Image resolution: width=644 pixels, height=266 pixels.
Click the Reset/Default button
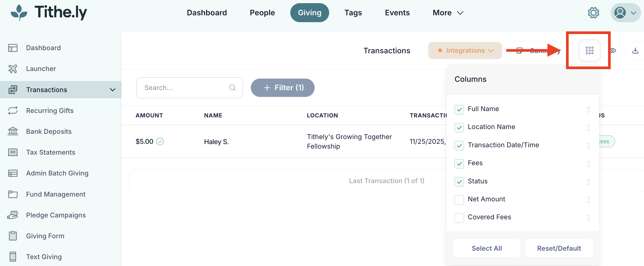[559, 248]
